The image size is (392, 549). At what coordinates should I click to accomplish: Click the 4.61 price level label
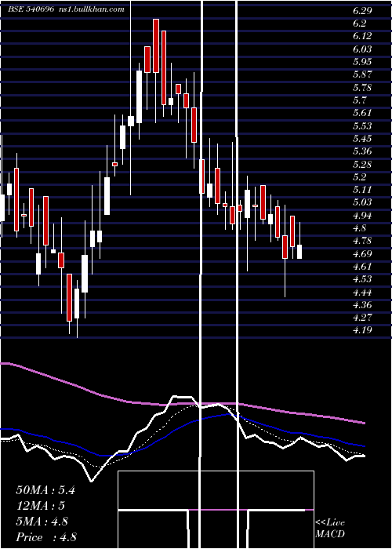(362, 267)
